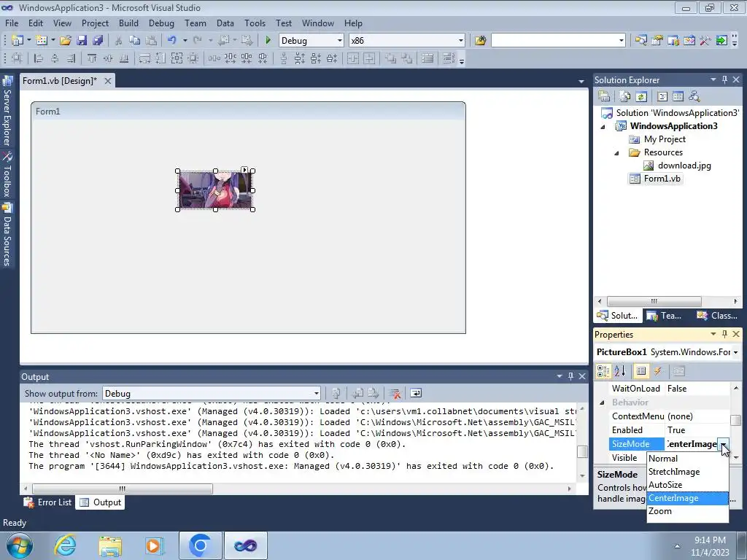Open the file explorer taskbar icon
747x560 pixels.
[x=110, y=545]
